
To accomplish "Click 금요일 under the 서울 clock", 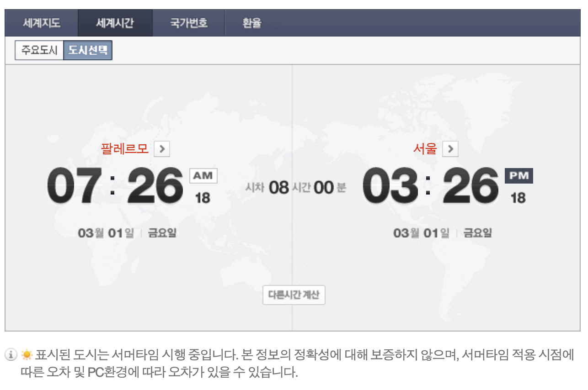I will click(x=478, y=233).
